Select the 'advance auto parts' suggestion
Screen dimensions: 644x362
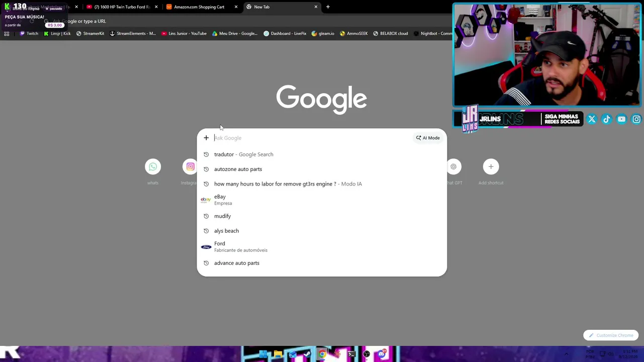(322, 263)
